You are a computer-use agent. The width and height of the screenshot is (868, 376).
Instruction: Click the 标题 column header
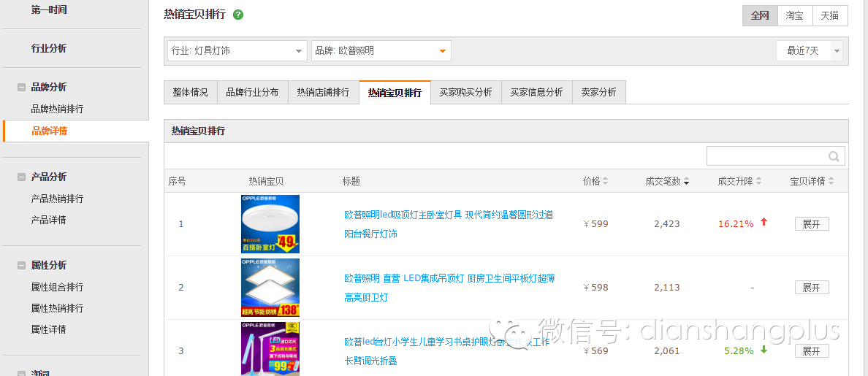click(351, 181)
